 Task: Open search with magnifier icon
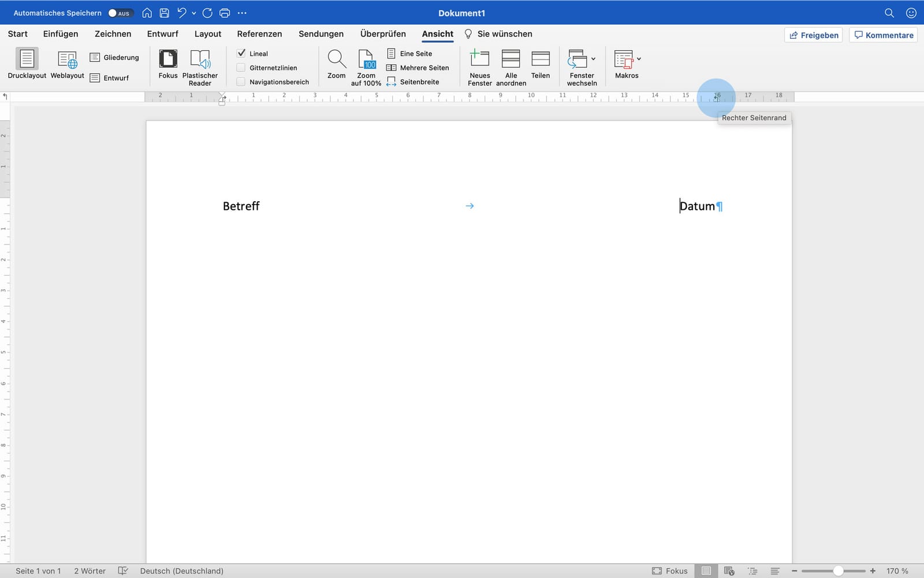(x=889, y=13)
